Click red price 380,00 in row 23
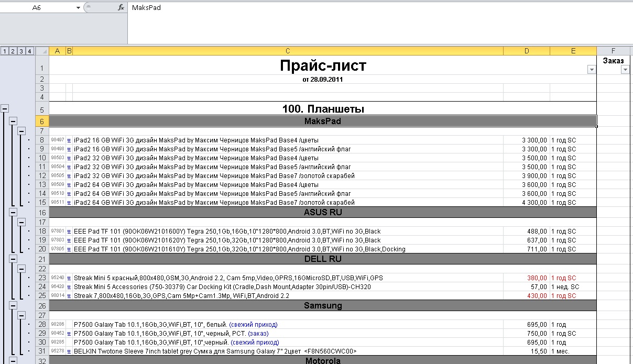This screenshot has height=364, width=633. point(527,278)
